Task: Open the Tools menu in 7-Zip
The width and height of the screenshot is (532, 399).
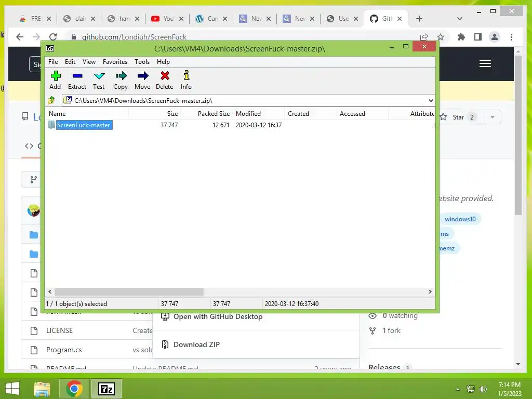Action: pyautogui.click(x=142, y=62)
